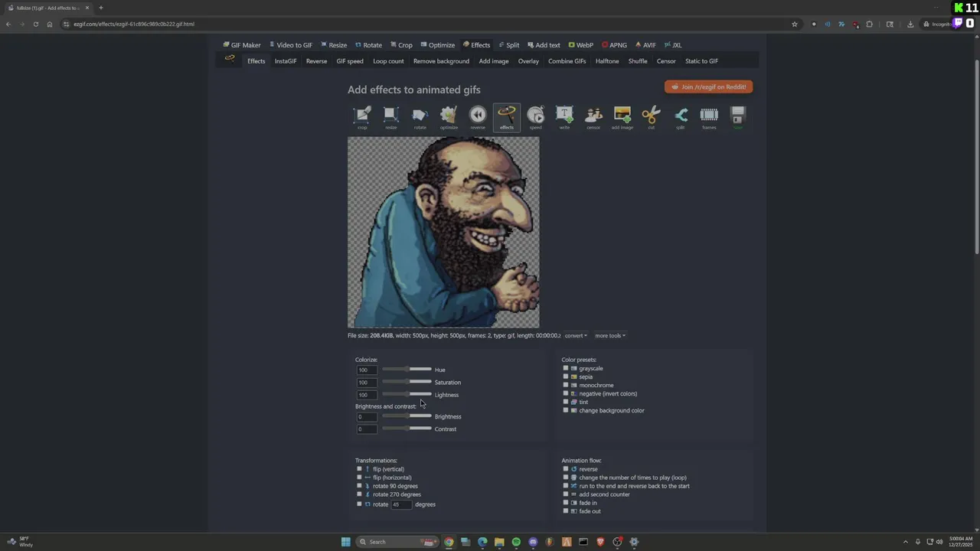The image size is (980, 551).
Task: Select the rotate tool icon
Action: click(x=420, y=116)
